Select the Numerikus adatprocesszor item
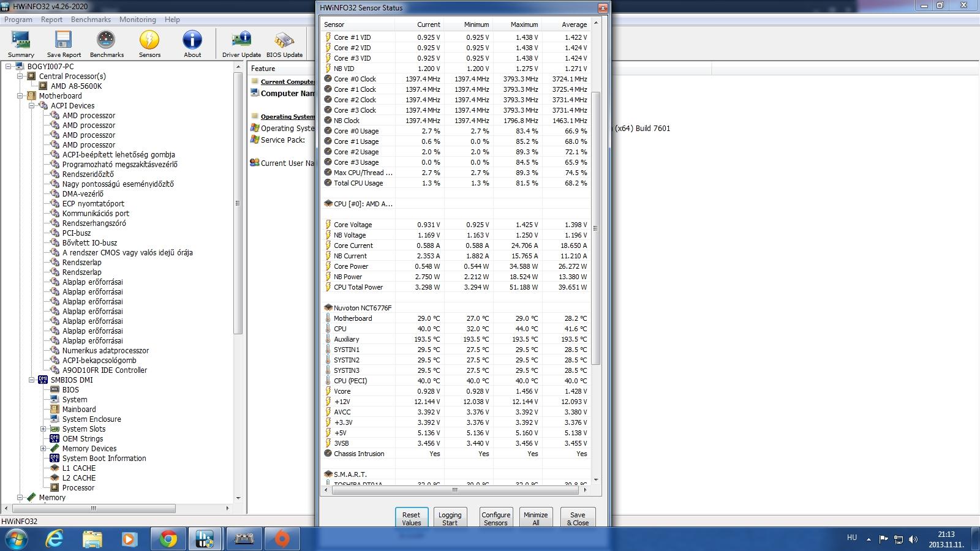This screenshot has height=551, width=980. point(105,351)
